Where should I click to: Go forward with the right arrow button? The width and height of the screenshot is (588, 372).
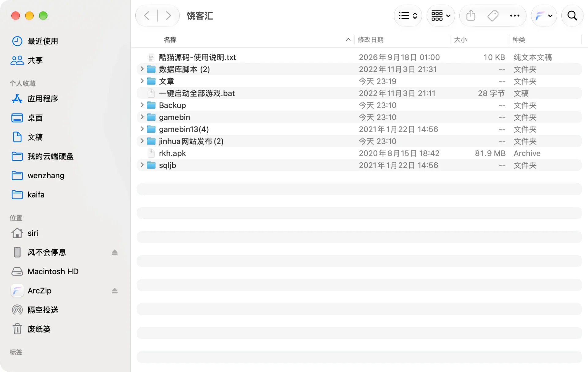[x=168, y=16]
